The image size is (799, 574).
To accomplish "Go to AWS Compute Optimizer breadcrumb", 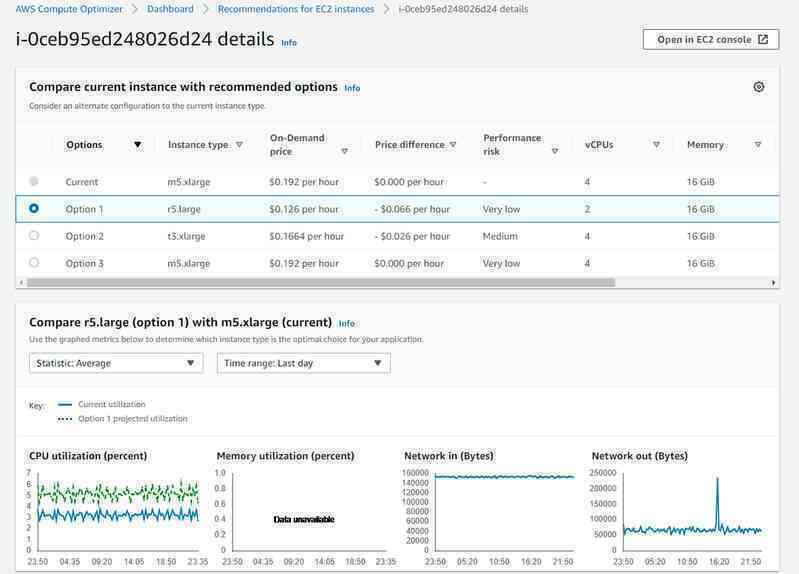I will (69, 9).
